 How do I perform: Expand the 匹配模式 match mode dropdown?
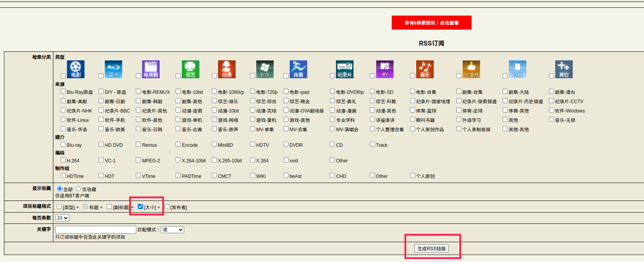172,230
